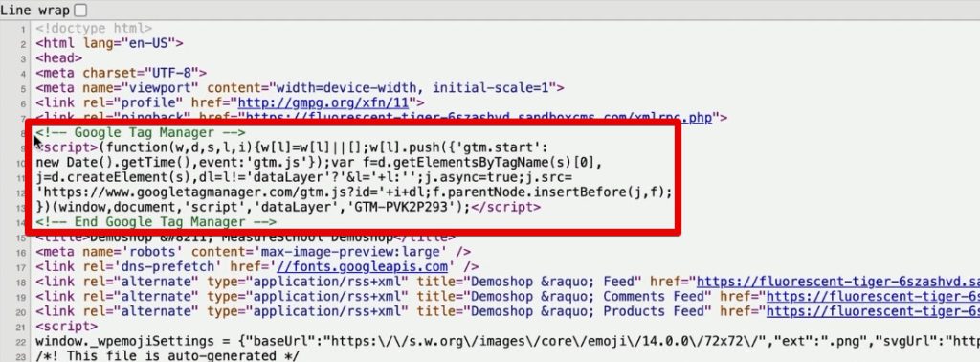This screenshot has width=980, height=362.
Task: Click the meta viewport content text
Action: pyautogui.click(x=386, y=87)
